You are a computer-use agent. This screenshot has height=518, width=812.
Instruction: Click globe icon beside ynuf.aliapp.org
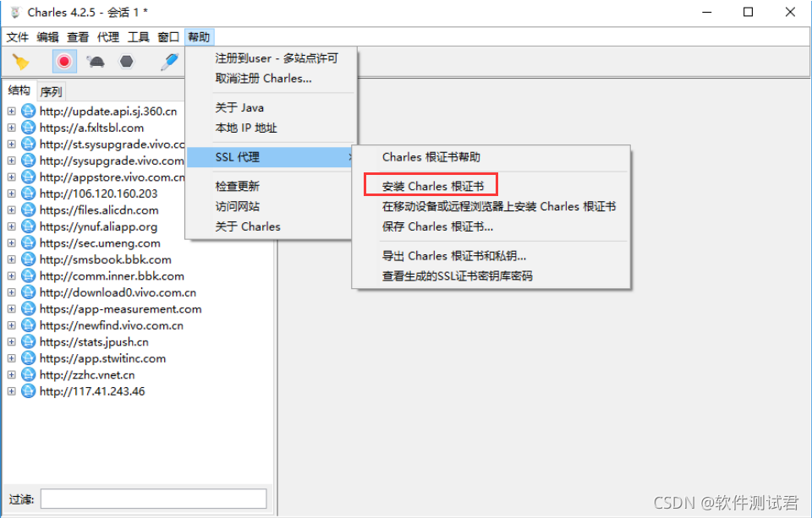(x=29, y=226)
